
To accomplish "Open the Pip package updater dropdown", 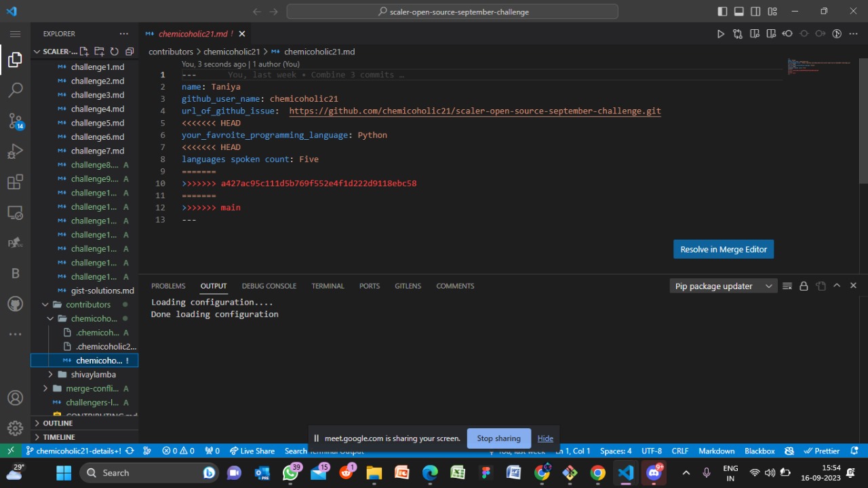I will tap(722, 286).
